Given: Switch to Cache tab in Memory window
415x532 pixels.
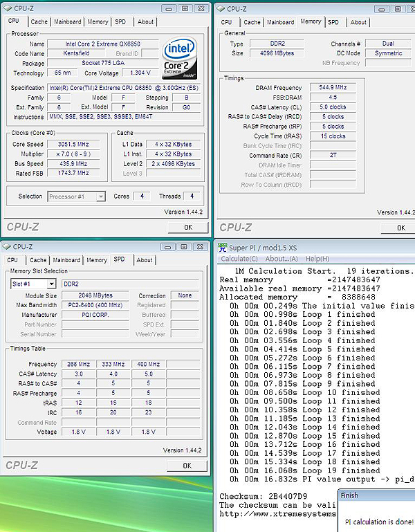Looking at the screenshot, I should 252,22.
